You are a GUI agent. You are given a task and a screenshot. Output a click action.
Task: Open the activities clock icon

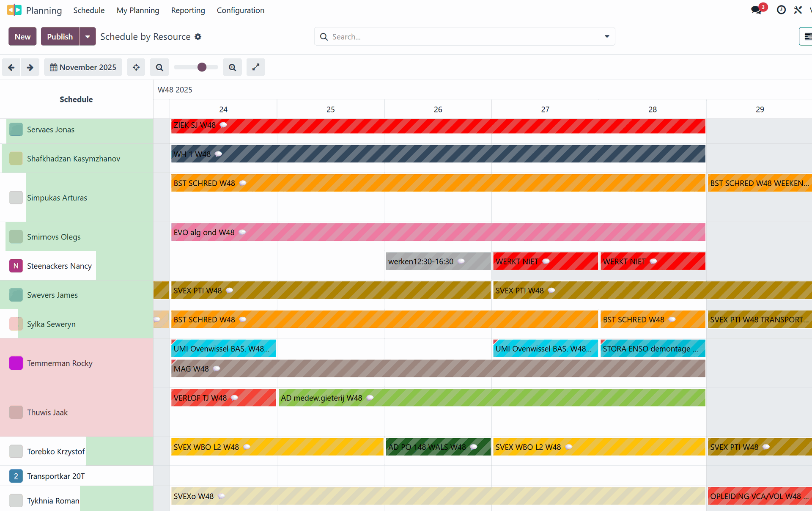pyautogui.click(x=781, y=9)
